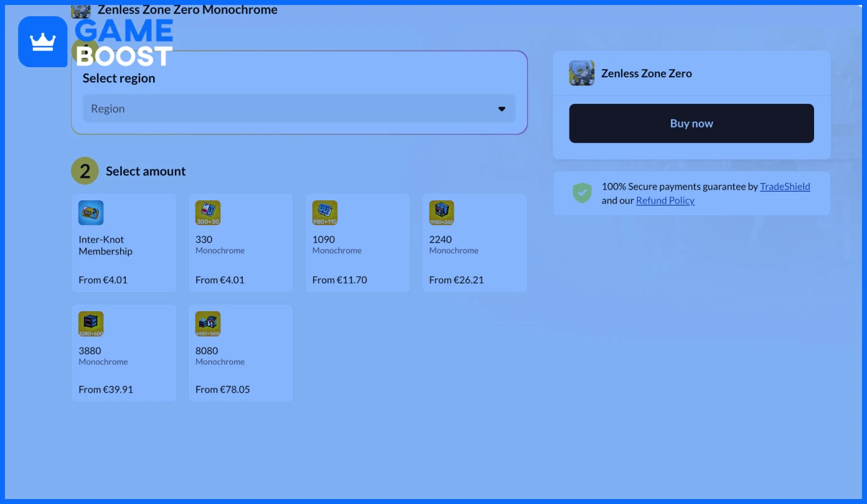This screenshot has height=504, width=867.
Task: Click the 330 amount text
Action: tap(204, 240)
